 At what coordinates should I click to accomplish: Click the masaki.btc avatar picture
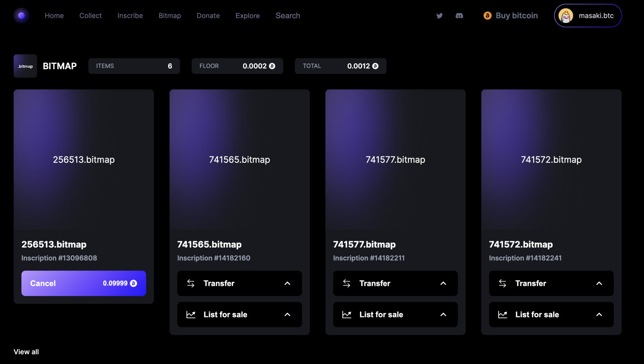(566, 15)
